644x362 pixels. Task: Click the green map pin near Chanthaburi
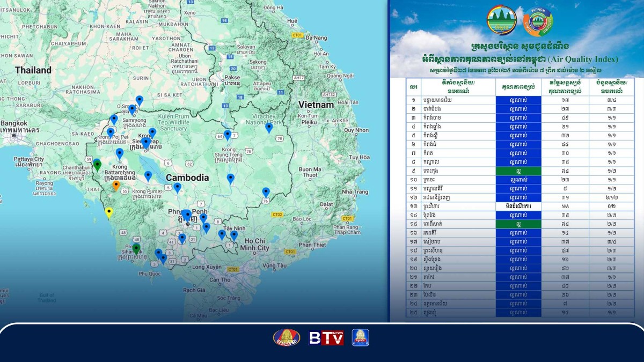coord(97,165)
